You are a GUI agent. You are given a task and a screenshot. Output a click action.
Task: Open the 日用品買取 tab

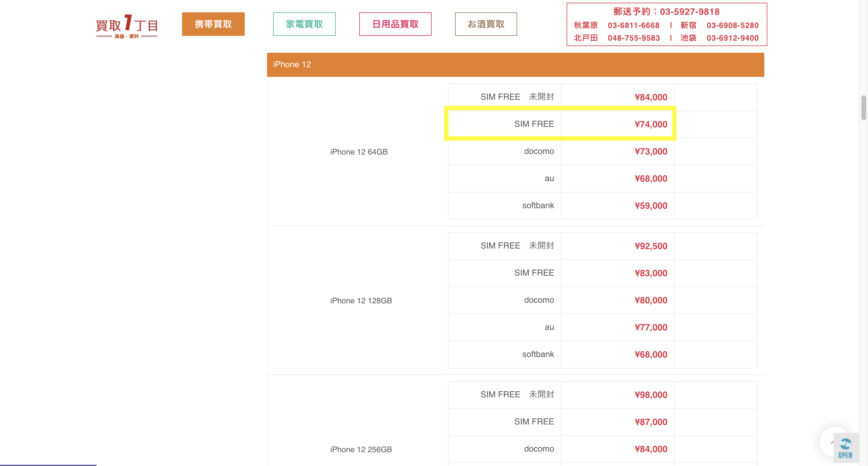click(395, 24)
